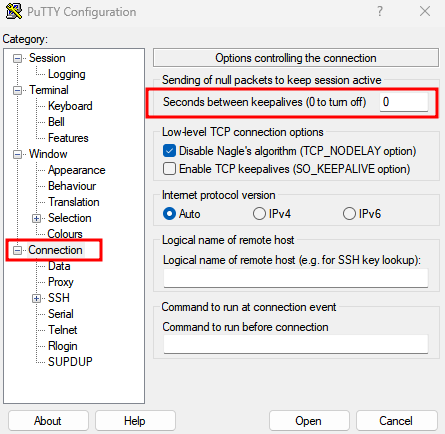Screen dimensions: 445x434
Task: Click the command to run before connection field
Action: pos(296,344)
